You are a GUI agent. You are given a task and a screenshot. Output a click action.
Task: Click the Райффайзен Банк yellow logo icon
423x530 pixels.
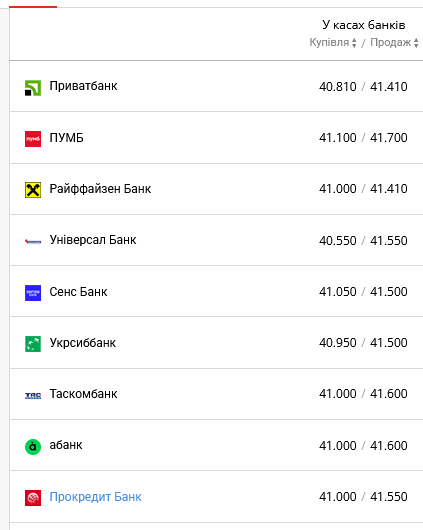(33, 190)
